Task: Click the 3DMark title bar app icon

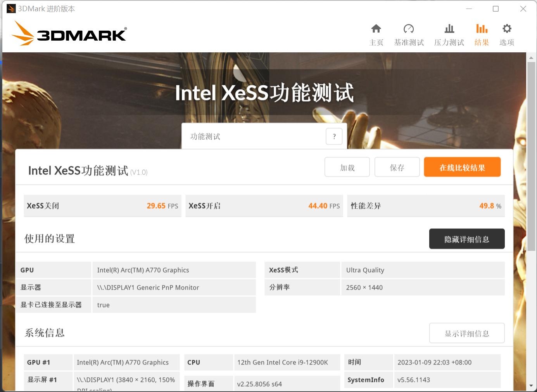Action: tap(11, 9)
